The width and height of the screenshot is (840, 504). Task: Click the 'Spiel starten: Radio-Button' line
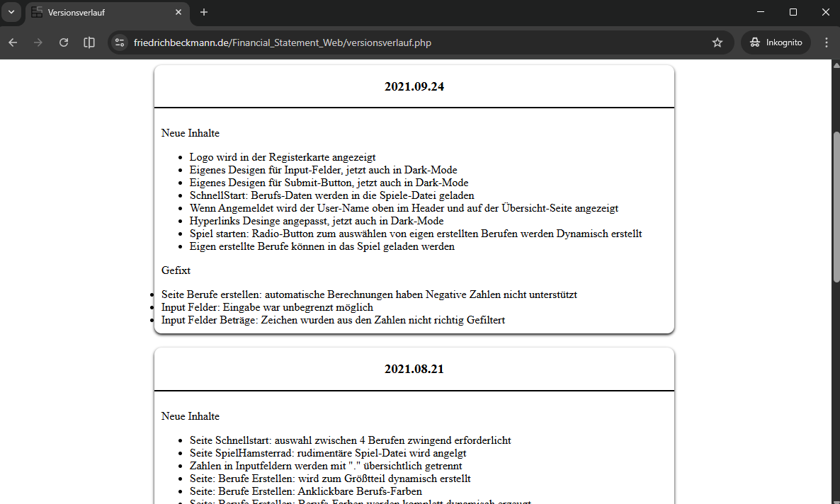click(415, 234)
